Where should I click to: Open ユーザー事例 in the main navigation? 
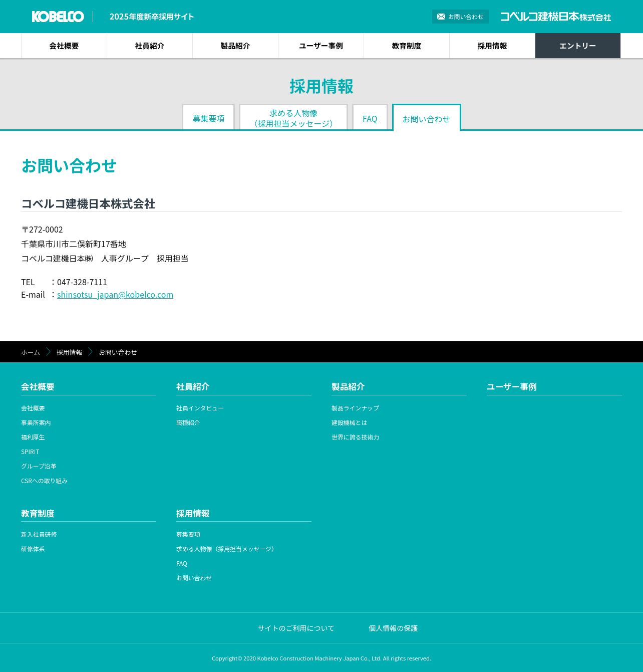click(x=321, y=46)
